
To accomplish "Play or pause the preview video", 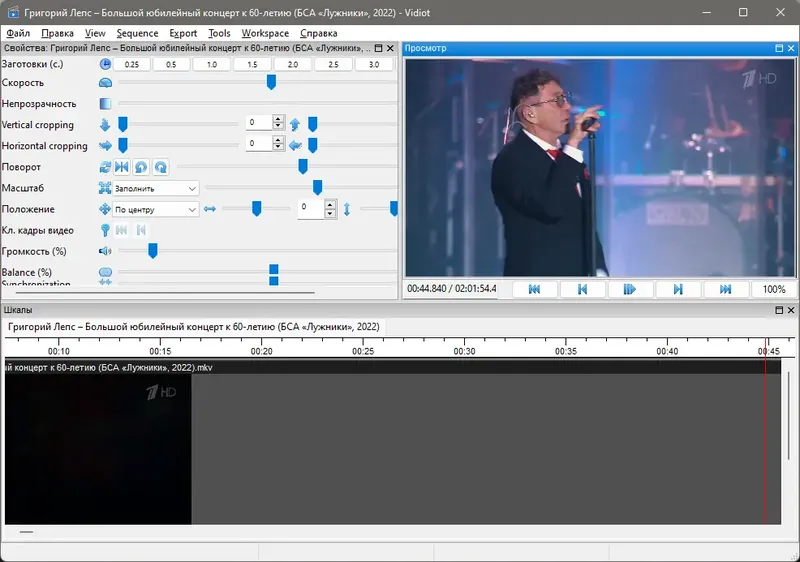I will click(x=630, y=289).
